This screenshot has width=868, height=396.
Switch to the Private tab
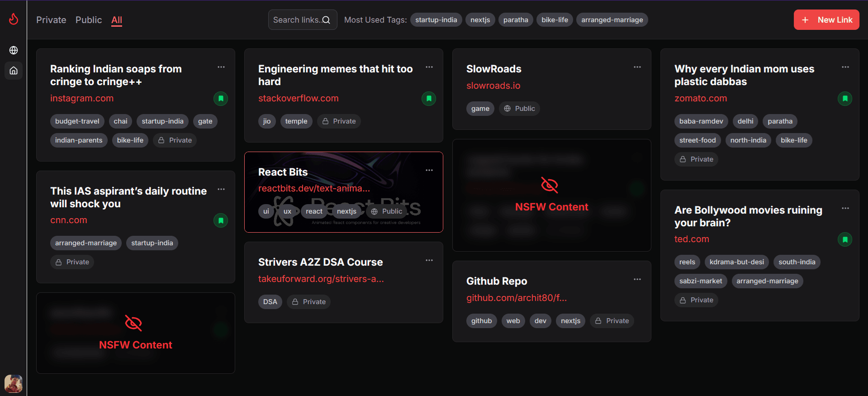(x=51, y=20)
